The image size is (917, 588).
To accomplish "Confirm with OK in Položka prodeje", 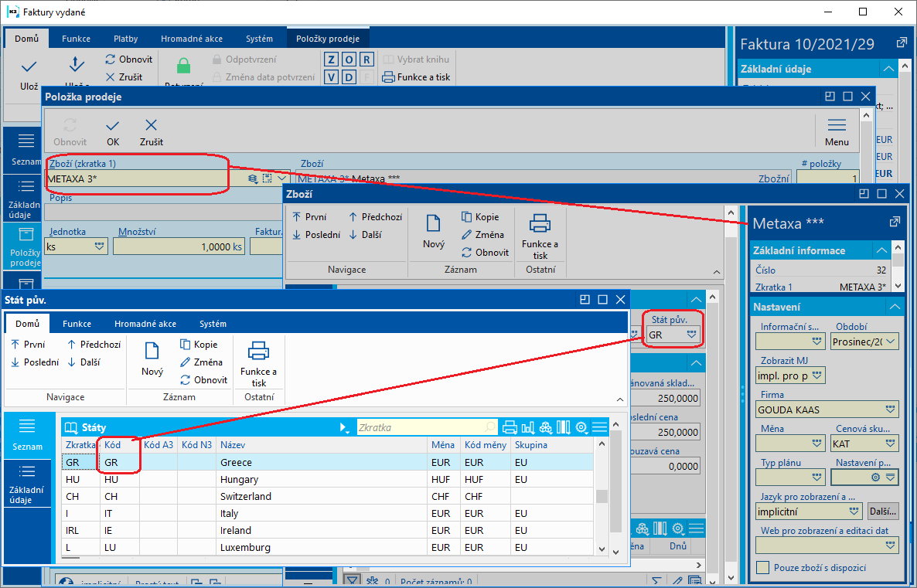I will (x=113, y=133).
